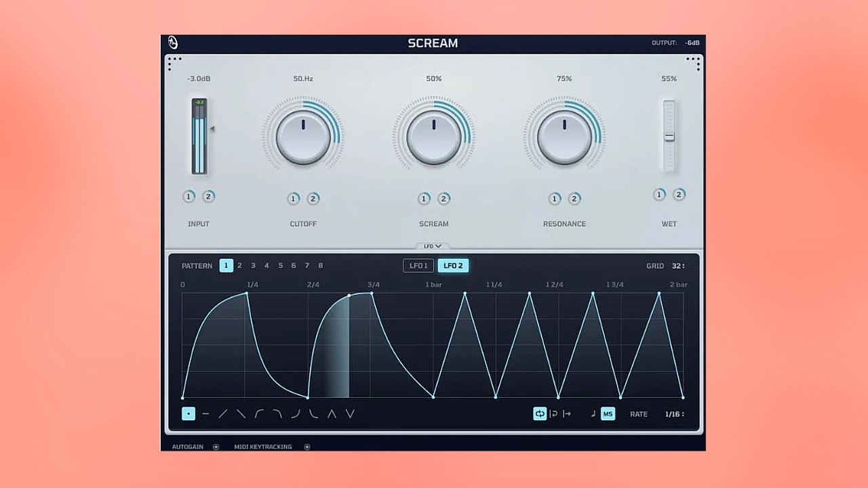
Task: Click LFO 1 assign knob under RESONANCE
Action: point(555,199)
